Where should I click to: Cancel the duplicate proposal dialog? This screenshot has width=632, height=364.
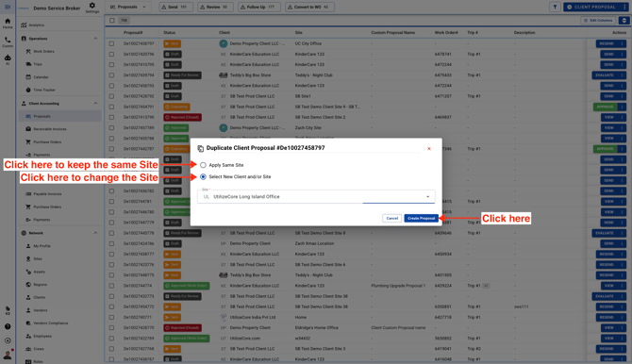391,218
